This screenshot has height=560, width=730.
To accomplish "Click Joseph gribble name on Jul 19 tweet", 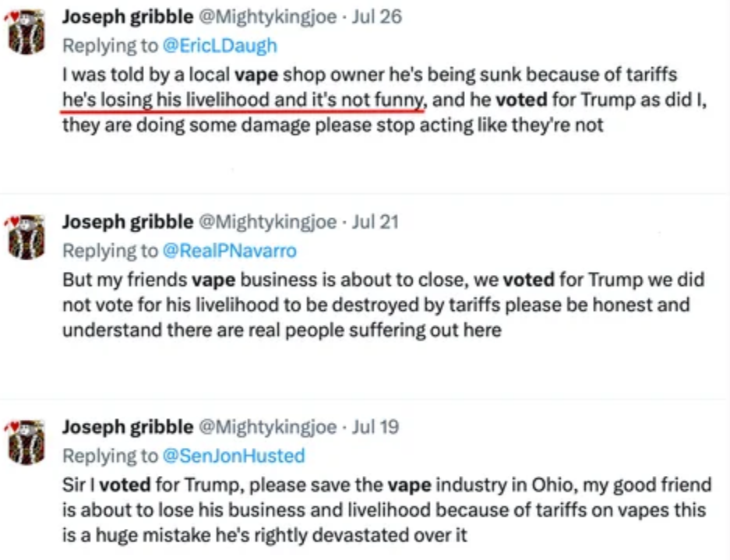I will tap(127, 427).
